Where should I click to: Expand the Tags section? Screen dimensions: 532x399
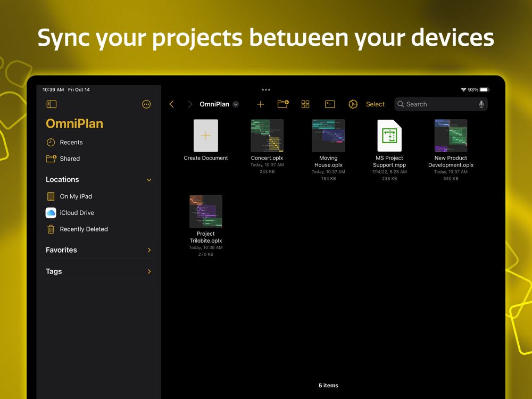[149, 271]
